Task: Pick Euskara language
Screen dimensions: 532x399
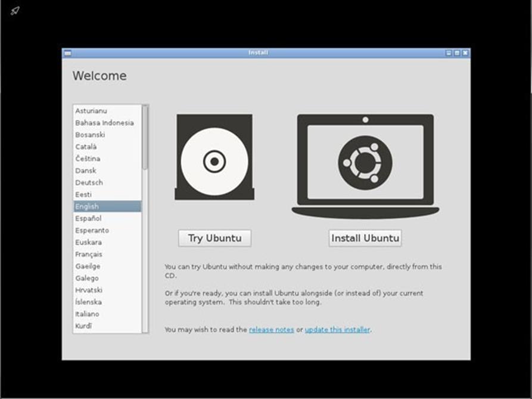Action: pos(107,242)
